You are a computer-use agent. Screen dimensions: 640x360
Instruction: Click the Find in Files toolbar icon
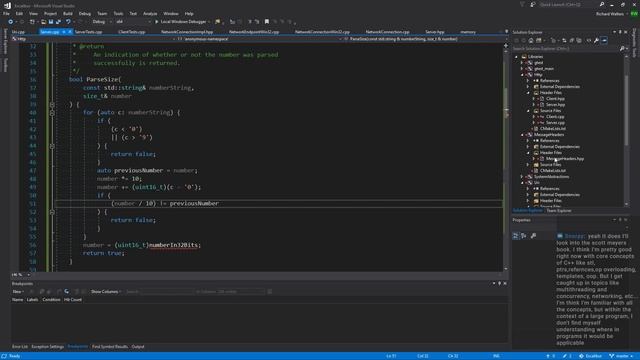pyautogui.click(x=218, y=22)
